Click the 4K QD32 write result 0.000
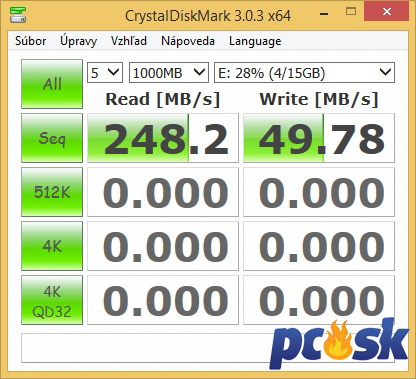The height and width of the screenshot is (379, 416). point(319,300)
